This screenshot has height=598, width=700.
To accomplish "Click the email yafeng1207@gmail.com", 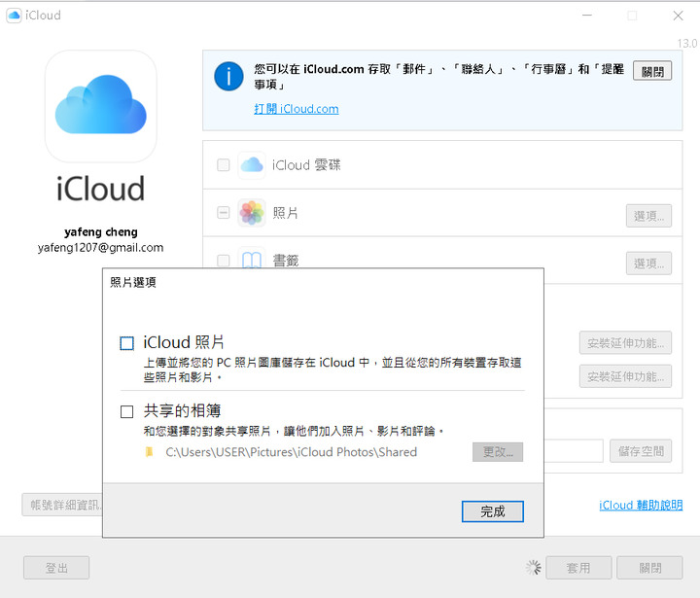I will tap(100, 247).
